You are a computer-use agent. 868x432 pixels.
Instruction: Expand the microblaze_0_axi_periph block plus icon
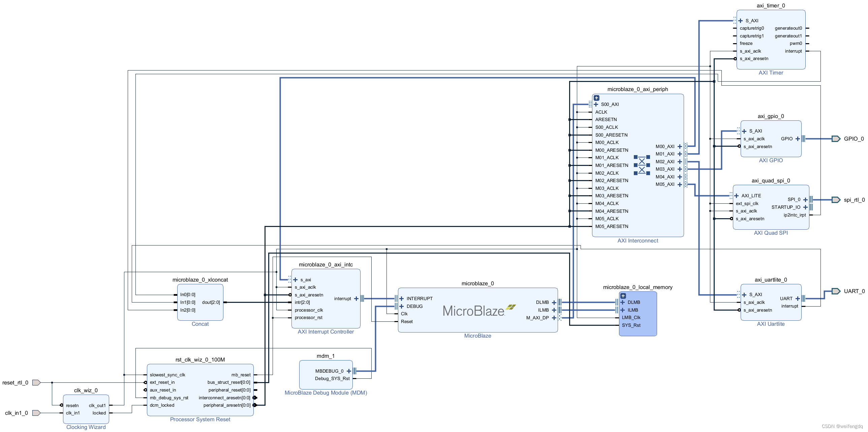[596, 98]
